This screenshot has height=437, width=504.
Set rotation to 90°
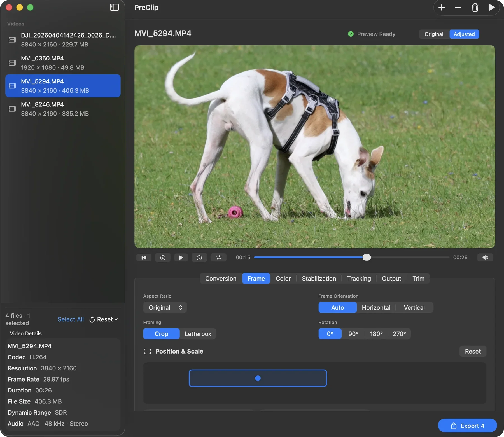tap(353, 334)
